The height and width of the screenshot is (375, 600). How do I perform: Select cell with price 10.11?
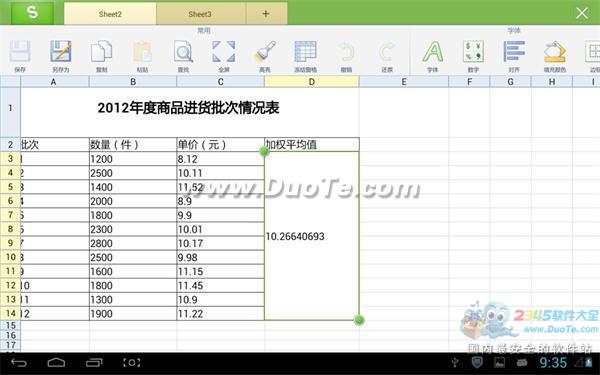click(221, 173)
